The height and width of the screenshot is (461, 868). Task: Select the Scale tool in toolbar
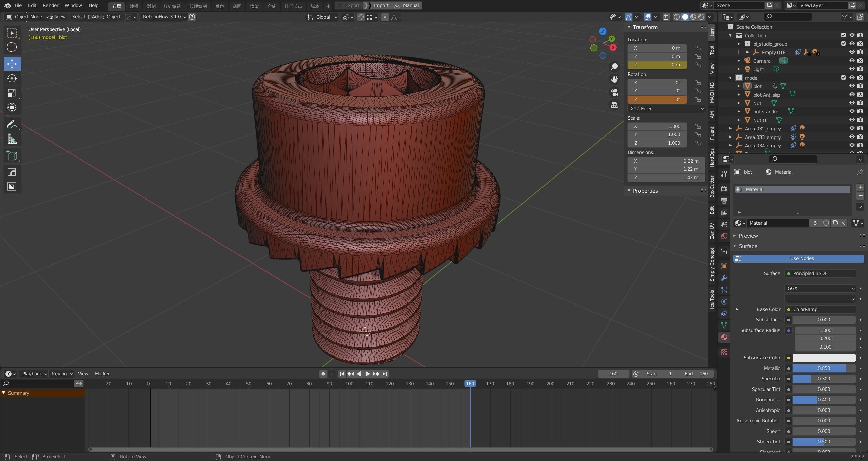pyautogui.click(x=12, y=93)
